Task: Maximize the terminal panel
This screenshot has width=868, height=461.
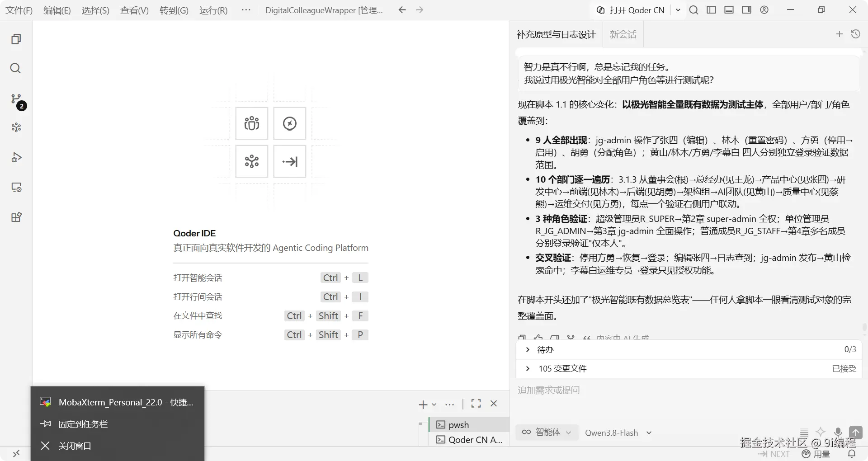Action: click(x=476, y=404)
